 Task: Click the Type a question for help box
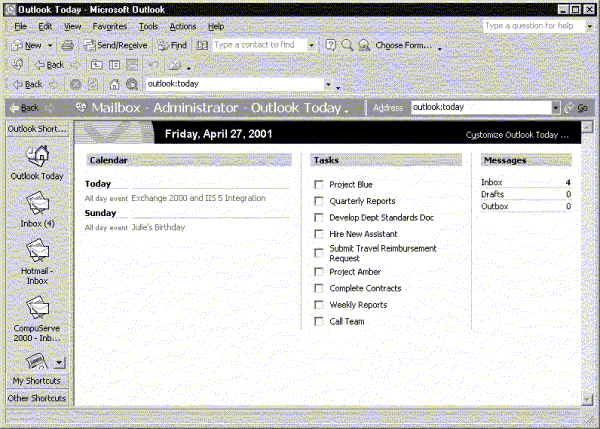[x=534, y=26]
